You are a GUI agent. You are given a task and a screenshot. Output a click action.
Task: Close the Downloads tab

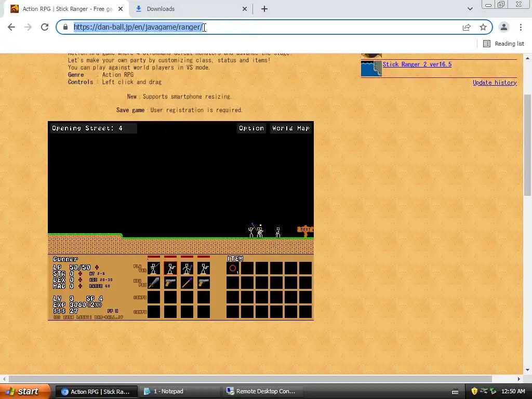pos(245,9)
